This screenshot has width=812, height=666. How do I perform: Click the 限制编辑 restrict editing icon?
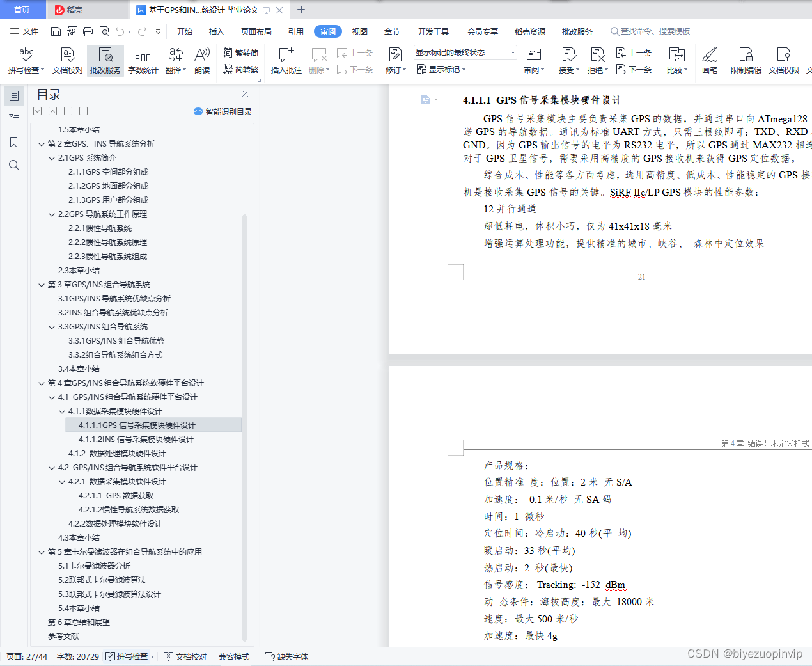[746, 61]
